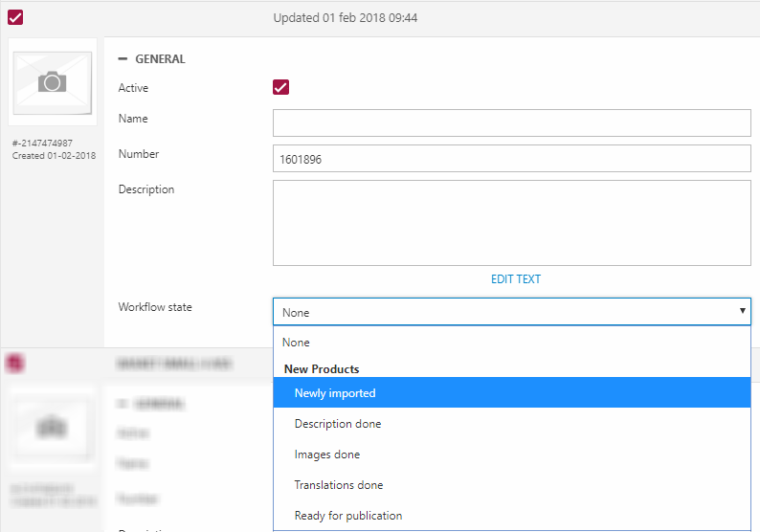760x532 pixels.
Task: Click inside the Description text area
Action: (511, 222)
